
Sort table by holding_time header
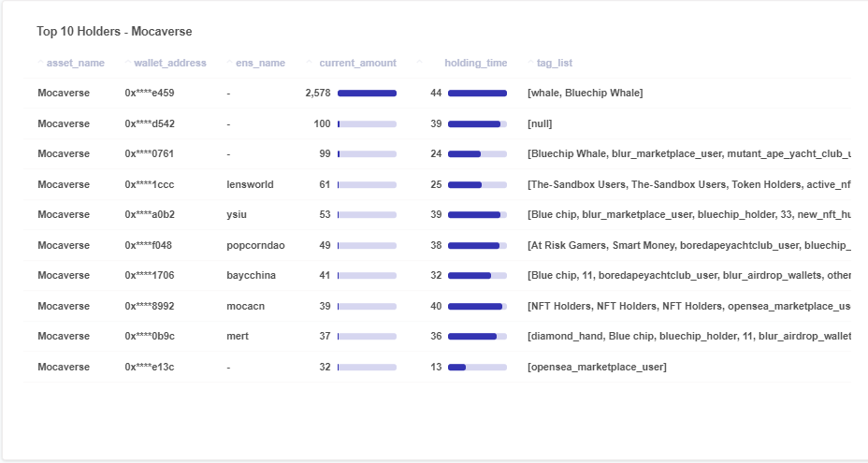coord(475,64)
